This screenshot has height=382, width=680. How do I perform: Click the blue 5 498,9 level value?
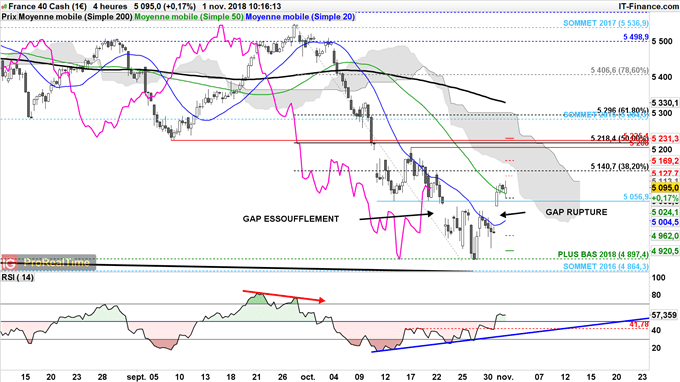coord(636,37)
